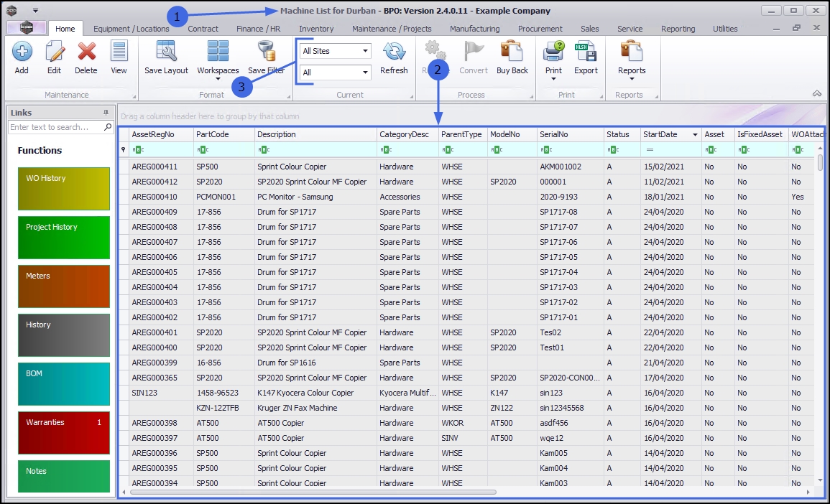The image size is (830, 504).
Task: Expand the Reports dropdown button
Action: click(632, 79)
